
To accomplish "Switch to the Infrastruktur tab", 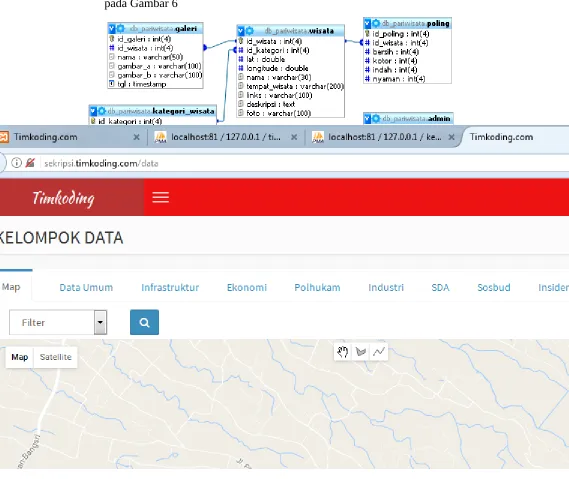I will click(x=170, y=287).
